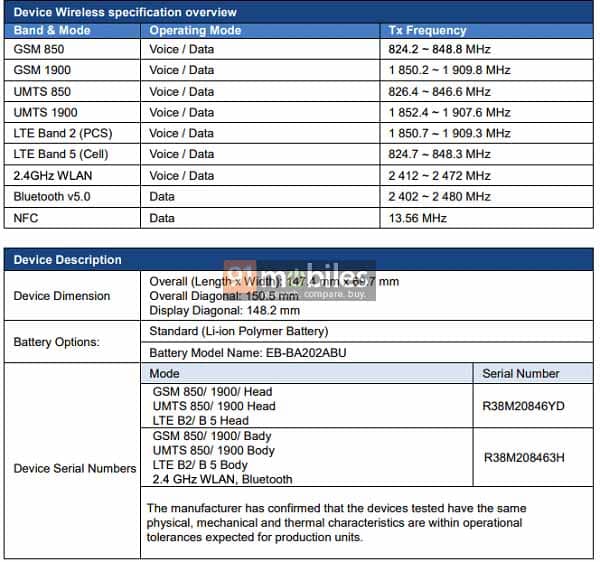Click serial number 'R38M20846YD'
This screenshot has width=600, height=562.
pyautogui.click(x=523, y=406)
